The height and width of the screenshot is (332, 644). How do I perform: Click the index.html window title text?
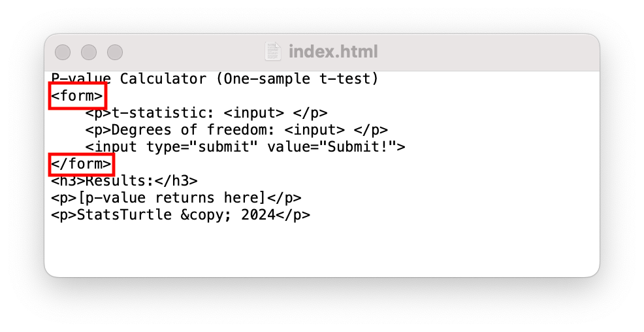tap(333, 52)
